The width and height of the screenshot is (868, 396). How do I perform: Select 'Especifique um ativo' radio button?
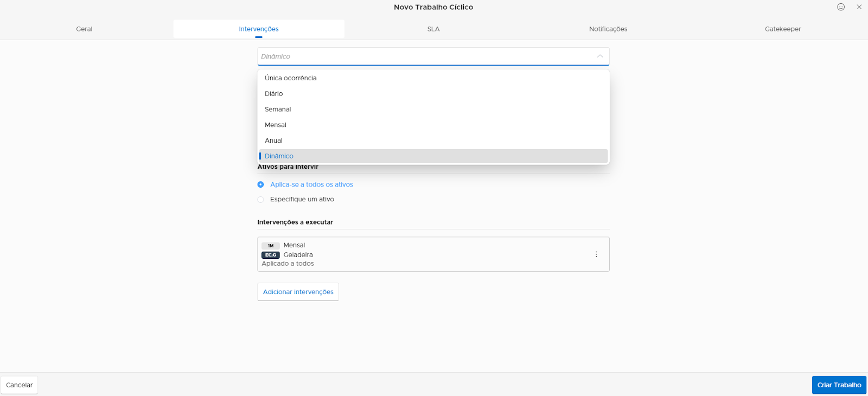tap(261, 200)
